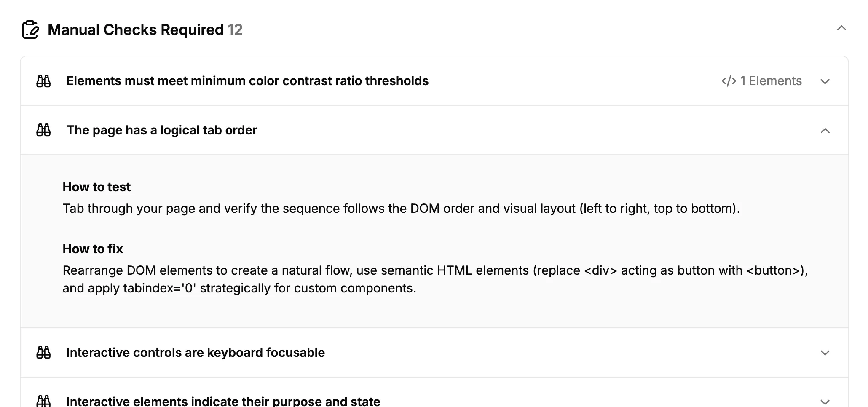868x407 pixels.
Task: Select the binoculars icon for keyboard focusable check
Action: (x=44, y=353)
